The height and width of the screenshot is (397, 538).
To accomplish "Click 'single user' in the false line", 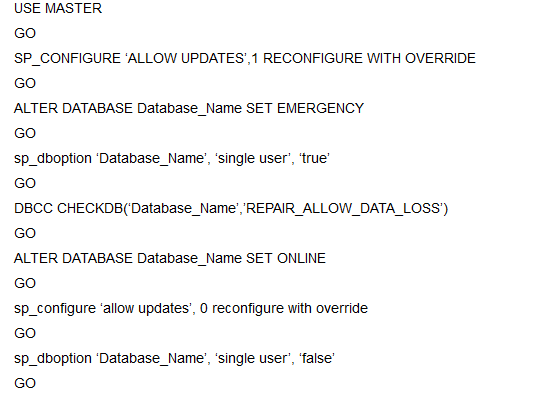I will pos(252,359).
